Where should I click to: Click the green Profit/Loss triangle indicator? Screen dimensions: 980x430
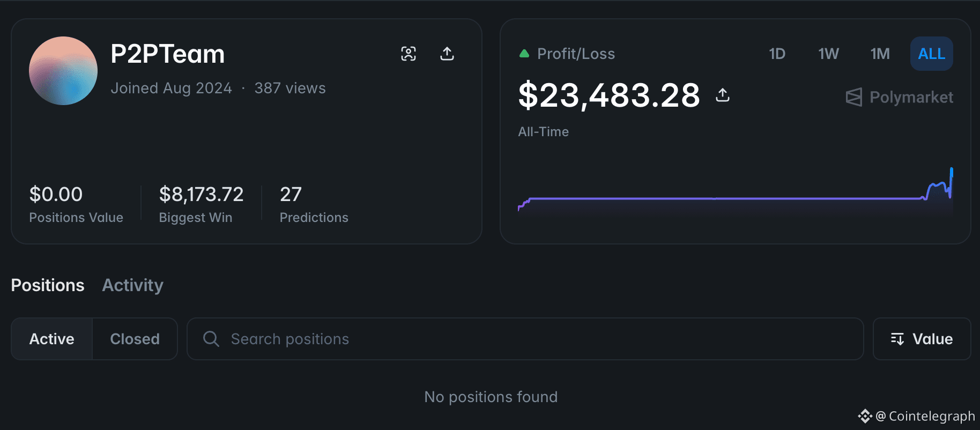(524, 54)
